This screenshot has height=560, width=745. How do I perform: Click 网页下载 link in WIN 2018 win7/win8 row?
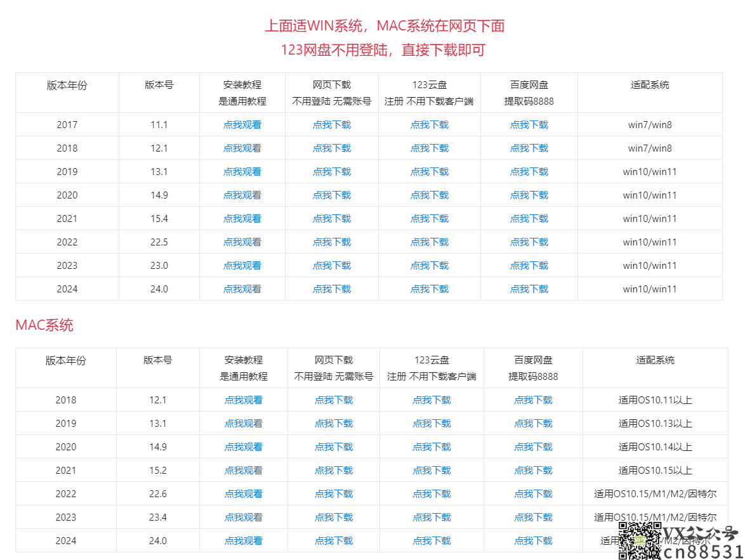click(332, 148)
